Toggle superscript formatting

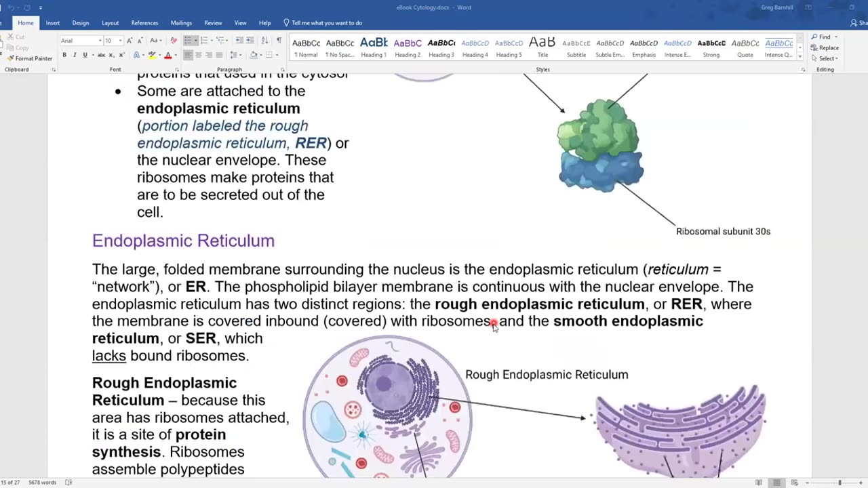[x=122, y=55]
